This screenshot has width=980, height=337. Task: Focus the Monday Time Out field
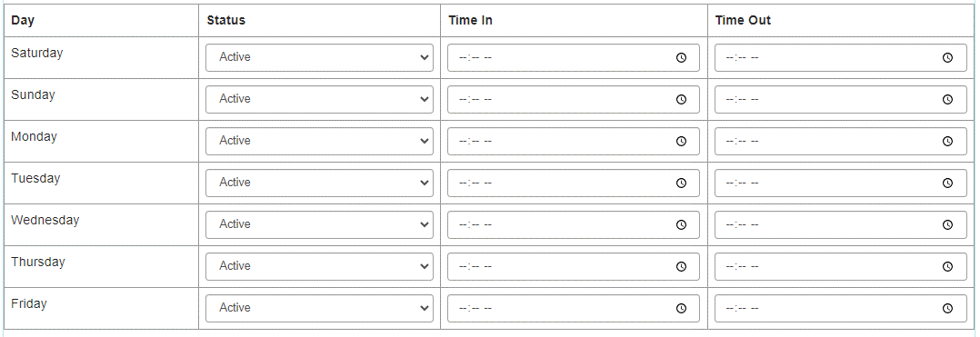[841, 141]
